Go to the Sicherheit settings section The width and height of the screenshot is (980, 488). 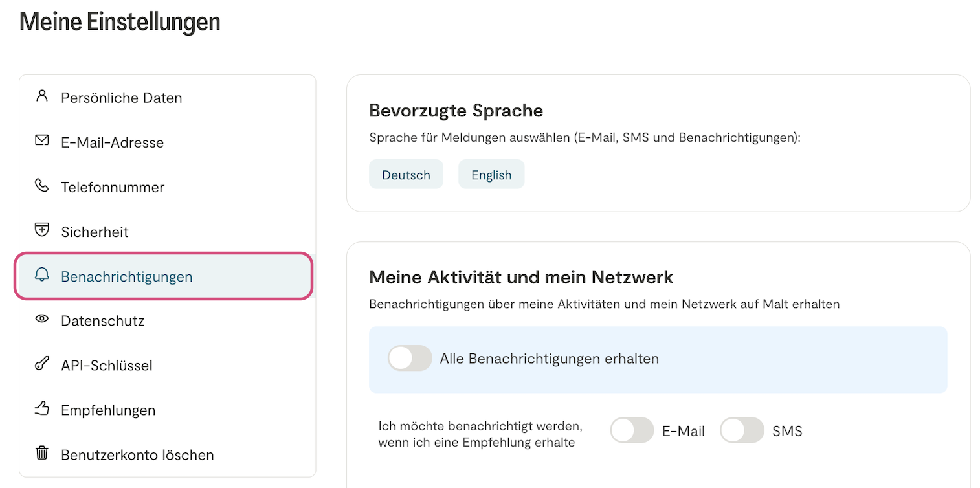[x=95, y=232]
